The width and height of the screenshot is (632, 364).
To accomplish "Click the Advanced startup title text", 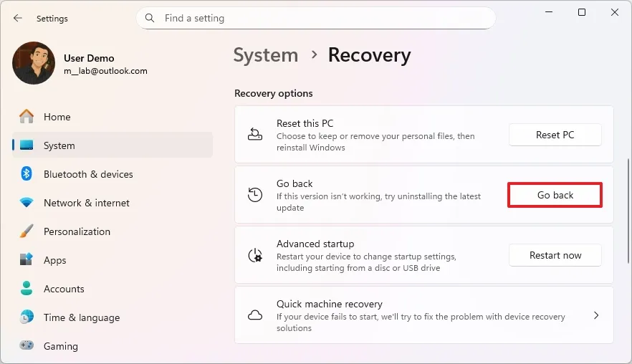I will coord(315,244).
